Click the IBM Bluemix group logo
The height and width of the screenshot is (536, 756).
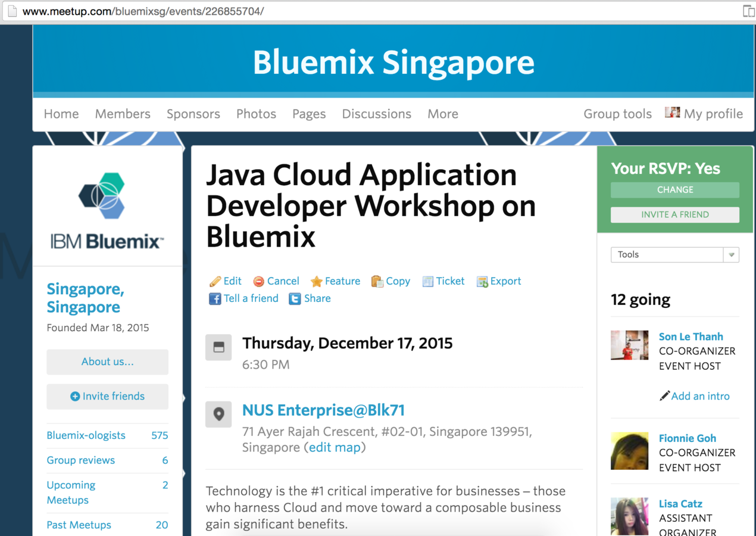coord(107,211)
